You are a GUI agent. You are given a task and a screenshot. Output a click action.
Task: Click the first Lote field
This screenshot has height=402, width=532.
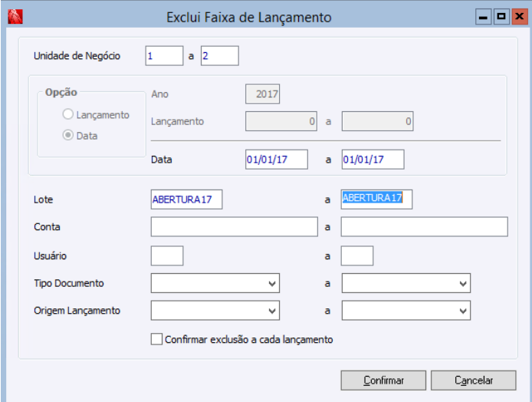pyautogui.click(x=186, y=199)
